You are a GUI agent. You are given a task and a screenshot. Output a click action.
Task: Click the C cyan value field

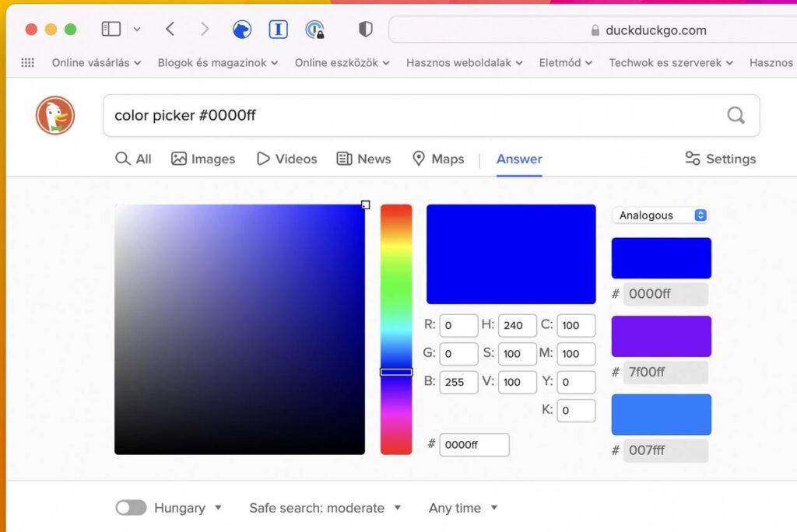coord(577,325)
